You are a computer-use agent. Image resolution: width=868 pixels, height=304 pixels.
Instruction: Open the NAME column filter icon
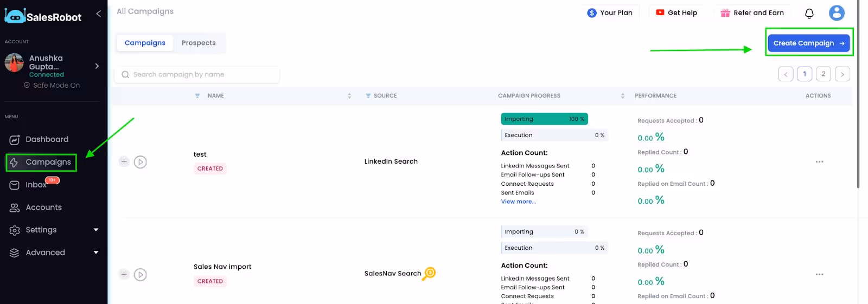[x=197, y=96]
